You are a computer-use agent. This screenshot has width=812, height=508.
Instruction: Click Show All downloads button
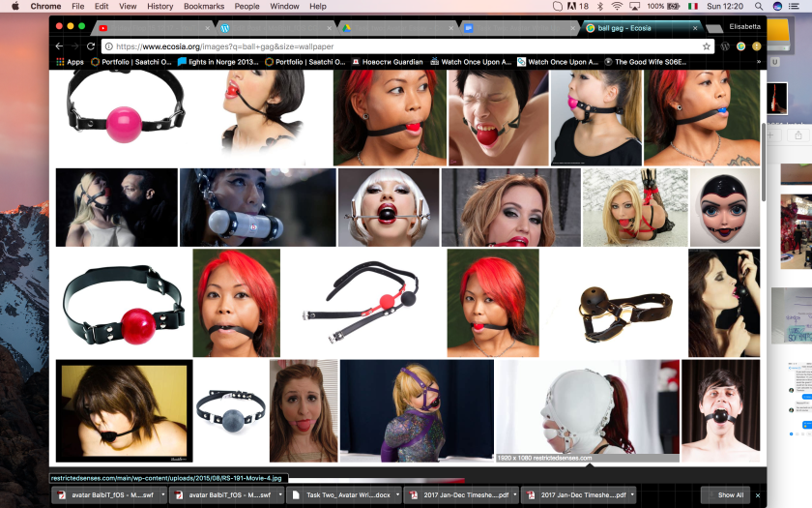[730, 494]
